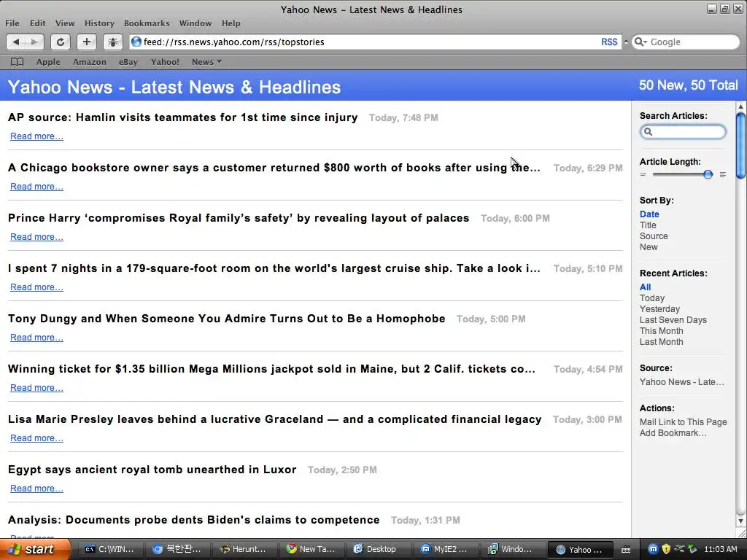
Task: Click the globe icon in the address field
Action: click(x=136, y=42)
